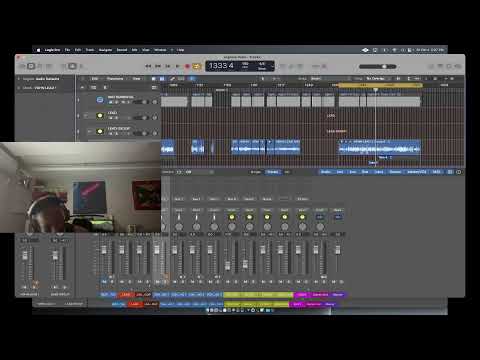Click the yellow audio icon on LEAD track
Screen dimensions: 480x360
100,115
